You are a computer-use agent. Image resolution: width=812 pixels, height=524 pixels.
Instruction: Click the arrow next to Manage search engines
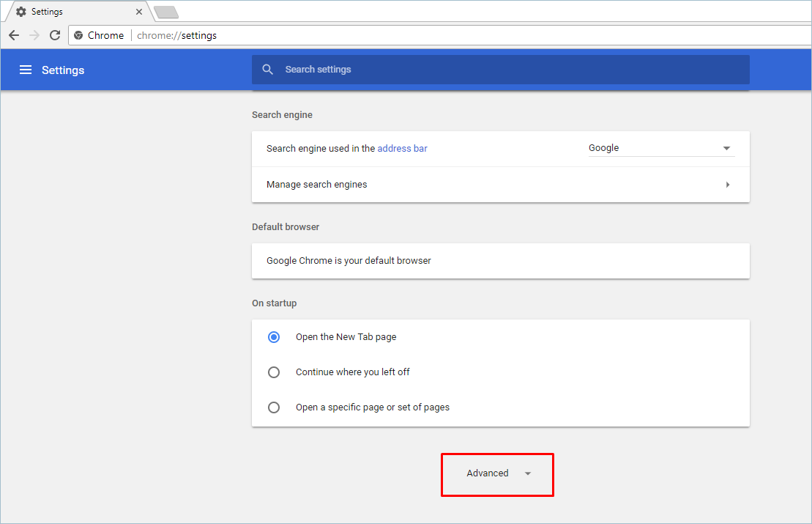click(727, 185)
